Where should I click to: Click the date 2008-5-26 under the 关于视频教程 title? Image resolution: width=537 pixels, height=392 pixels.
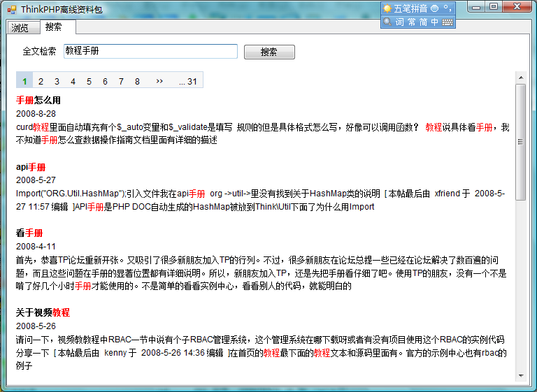coord(36,326)
